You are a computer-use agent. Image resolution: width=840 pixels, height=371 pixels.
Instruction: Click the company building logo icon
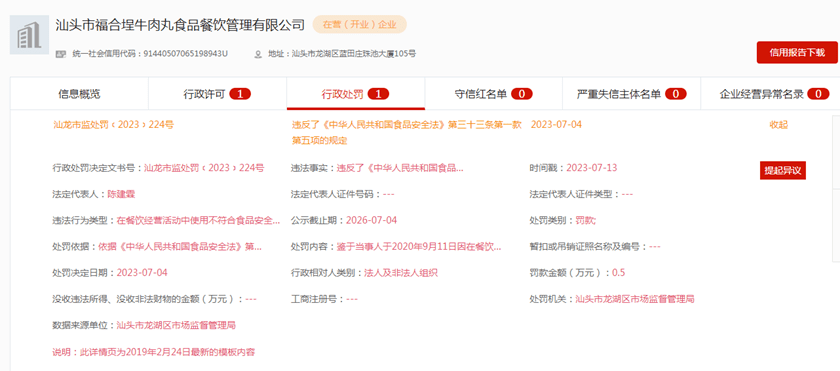point(26,35)
